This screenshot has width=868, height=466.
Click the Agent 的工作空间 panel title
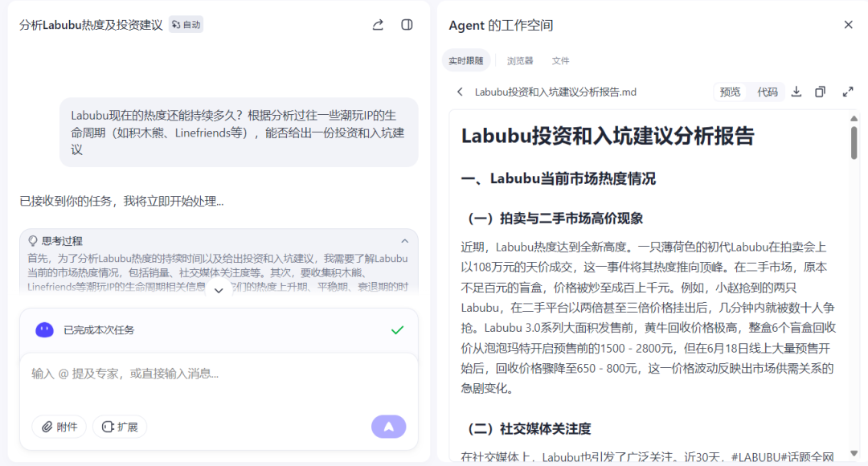501,26
